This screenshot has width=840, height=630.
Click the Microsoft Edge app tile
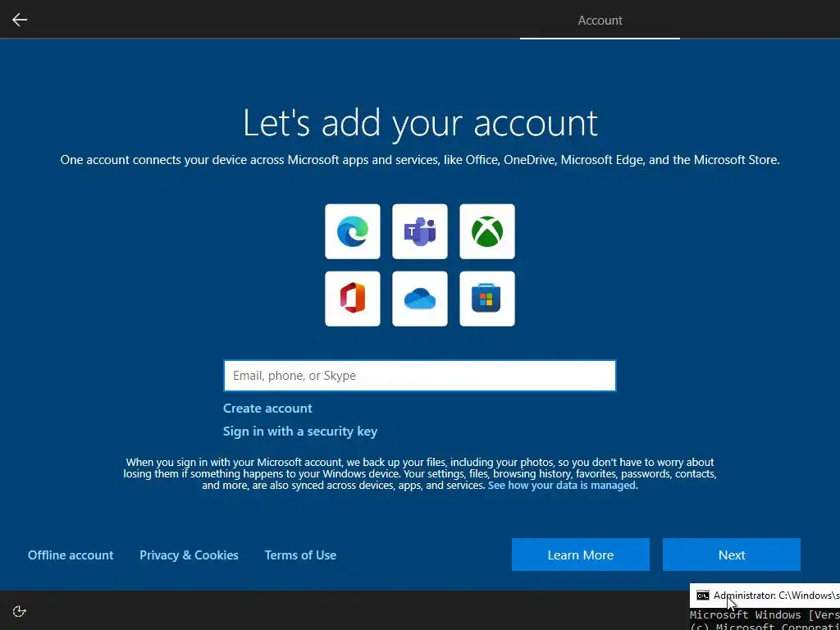pyautogui.click(x=353, y=231)
